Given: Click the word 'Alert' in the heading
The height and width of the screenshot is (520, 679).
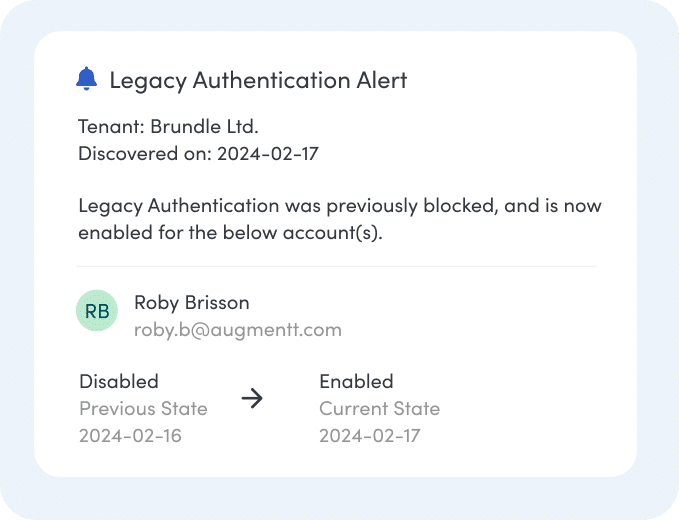Looking at the screenshot, I should 382,81.
